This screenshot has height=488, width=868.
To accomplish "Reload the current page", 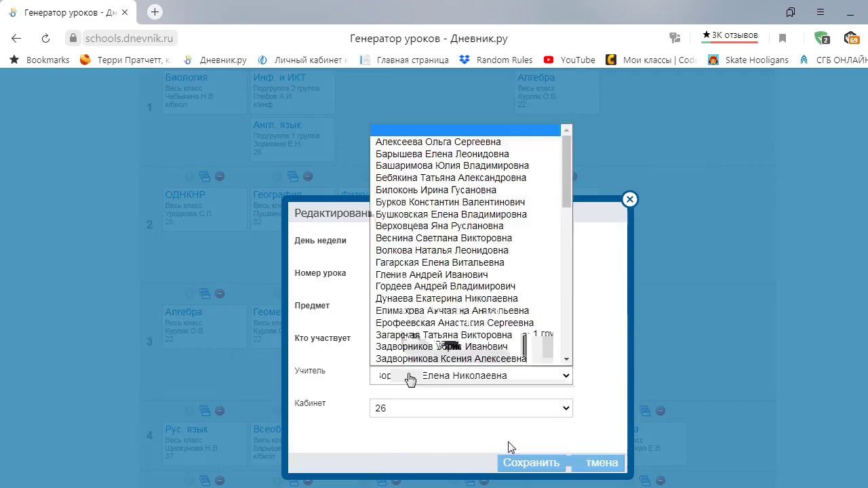I will point(45,39).
